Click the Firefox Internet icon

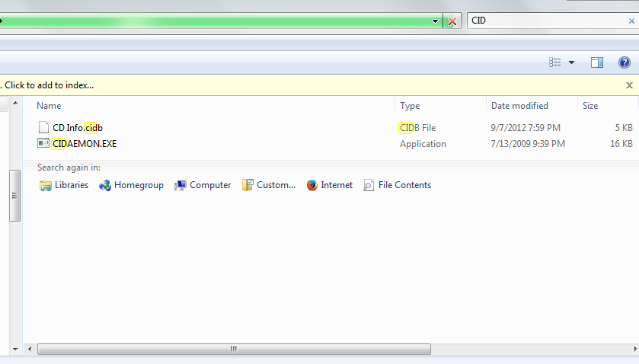312,185
